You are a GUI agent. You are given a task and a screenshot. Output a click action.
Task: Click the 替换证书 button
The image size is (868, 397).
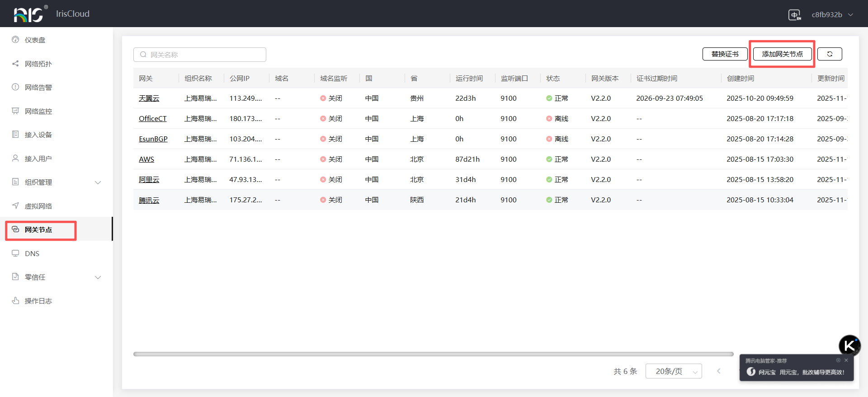click(725, 54)
